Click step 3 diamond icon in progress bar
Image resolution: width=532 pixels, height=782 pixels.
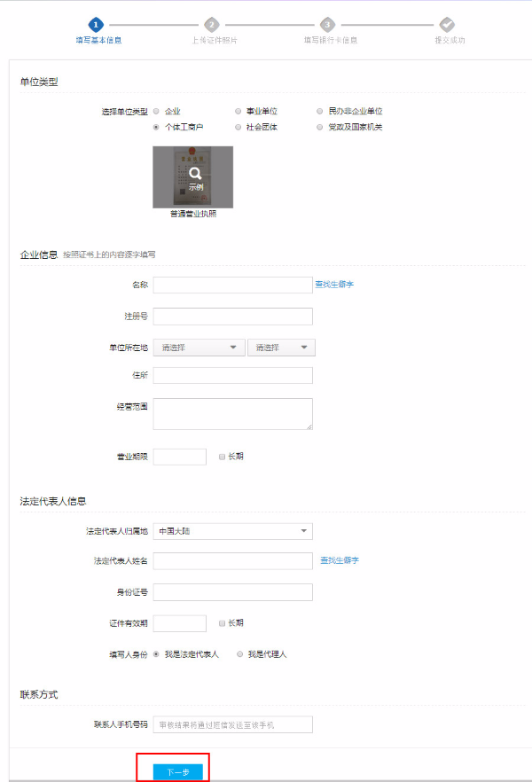coord(328,25)
